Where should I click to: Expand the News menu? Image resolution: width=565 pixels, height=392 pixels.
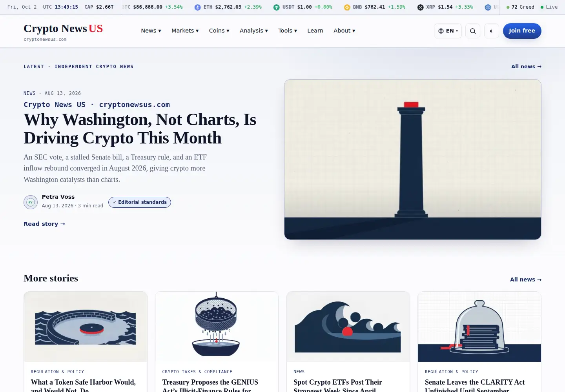click(x=151, y=31)
